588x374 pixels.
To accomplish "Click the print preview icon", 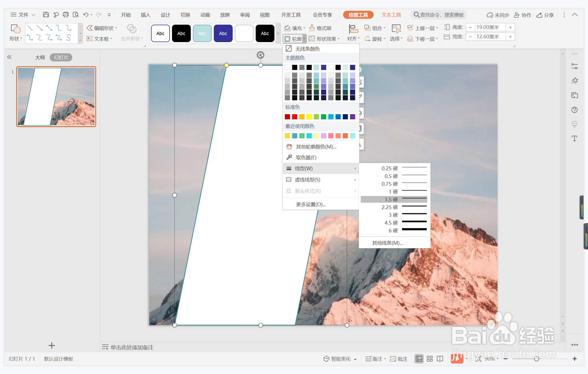I will (x=76, y=15).
